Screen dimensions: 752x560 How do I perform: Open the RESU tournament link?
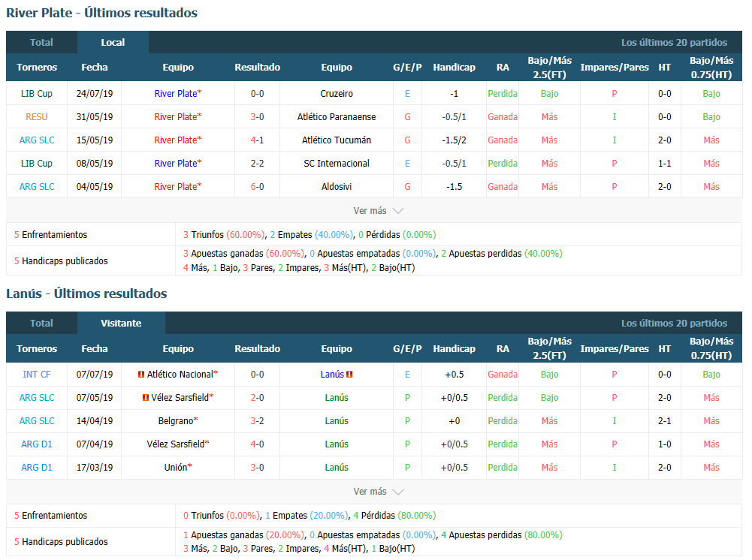37,117
